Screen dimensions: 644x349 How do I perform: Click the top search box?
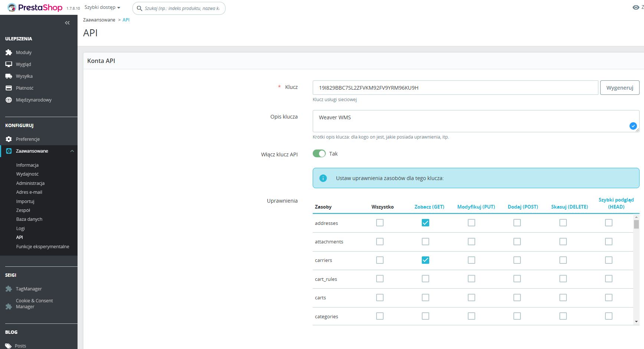(x=179, y=8)
